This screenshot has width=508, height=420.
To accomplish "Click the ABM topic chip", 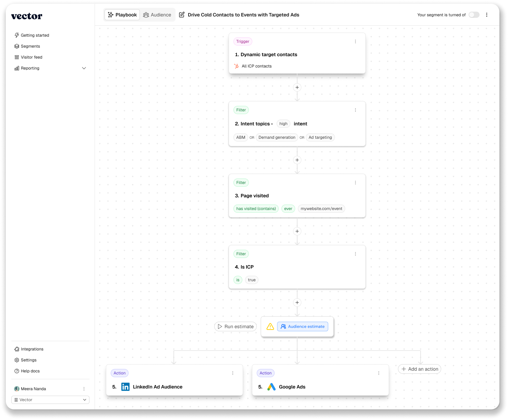I will (241, 137).
